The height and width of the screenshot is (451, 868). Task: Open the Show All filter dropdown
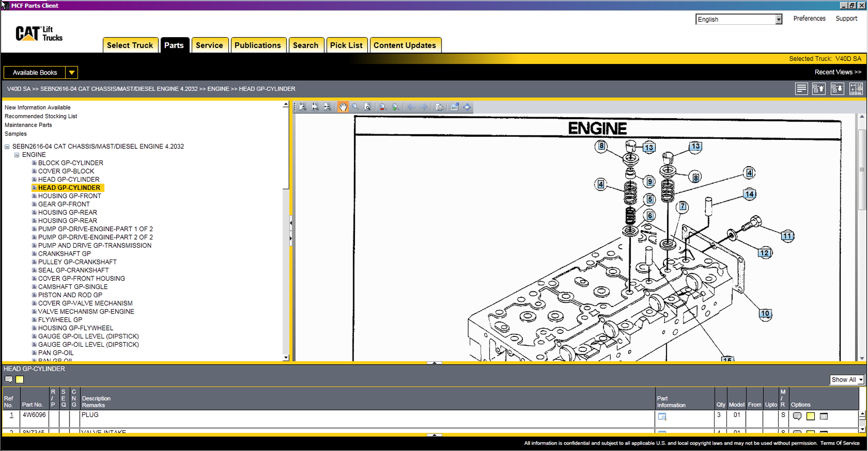pyautogui.click(x=860, y=380)
